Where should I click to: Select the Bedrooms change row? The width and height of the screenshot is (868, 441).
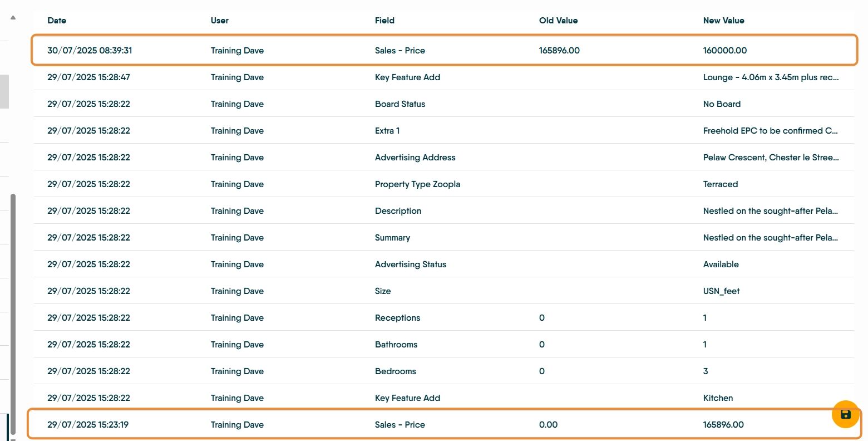[x=443, y=371]
